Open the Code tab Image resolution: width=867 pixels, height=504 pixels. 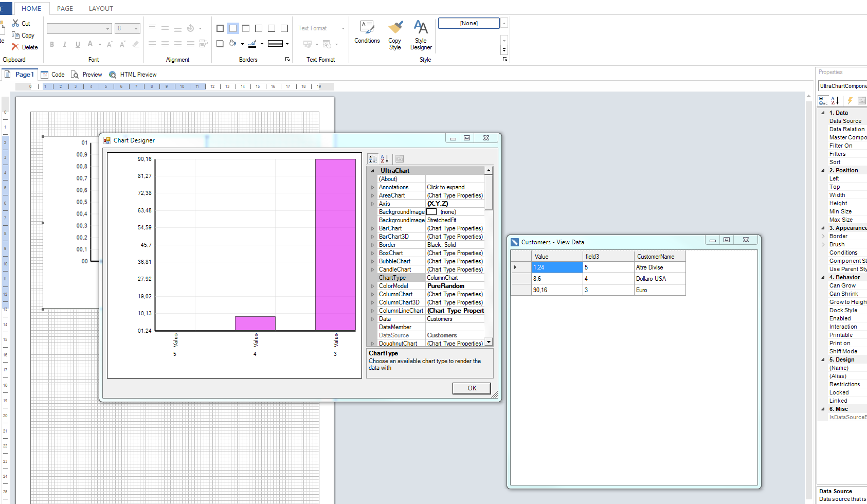52,75
